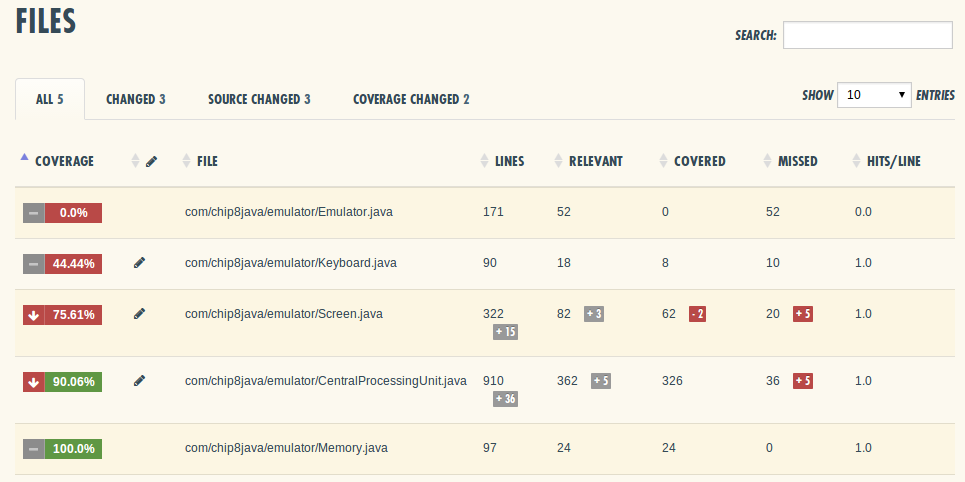Sort by Relevant column header
The width and height of the screenshot is (965, 482).
coord(595,161)
